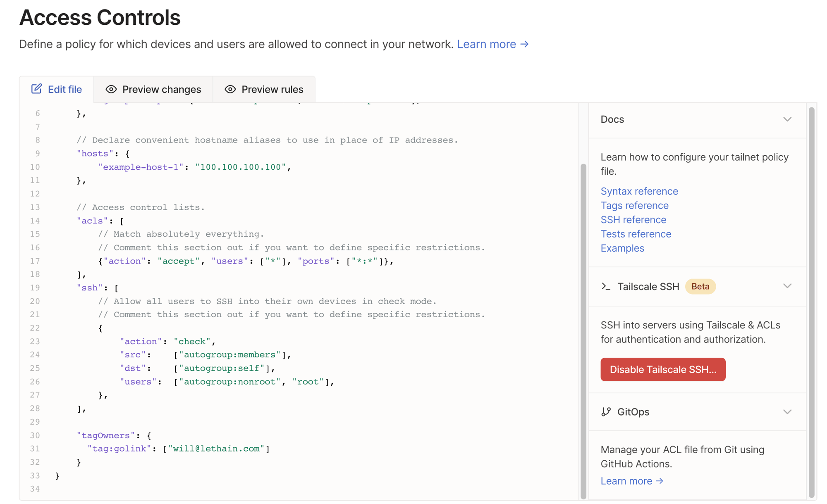Click the terminal icon next to Tailscale SSH
827x504 pixels.
(606, 286)
